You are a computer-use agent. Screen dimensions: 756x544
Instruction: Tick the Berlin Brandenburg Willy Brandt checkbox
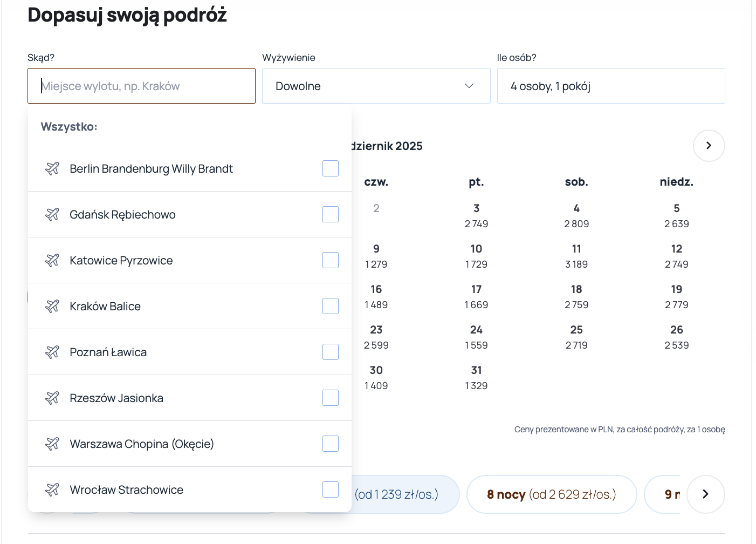point(331,168)
